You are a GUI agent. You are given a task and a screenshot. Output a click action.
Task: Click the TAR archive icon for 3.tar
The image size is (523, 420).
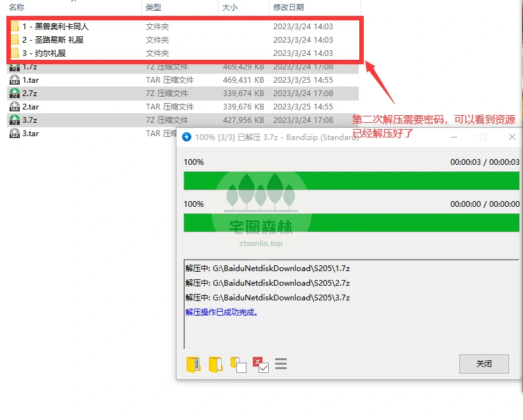pos(15,133)
